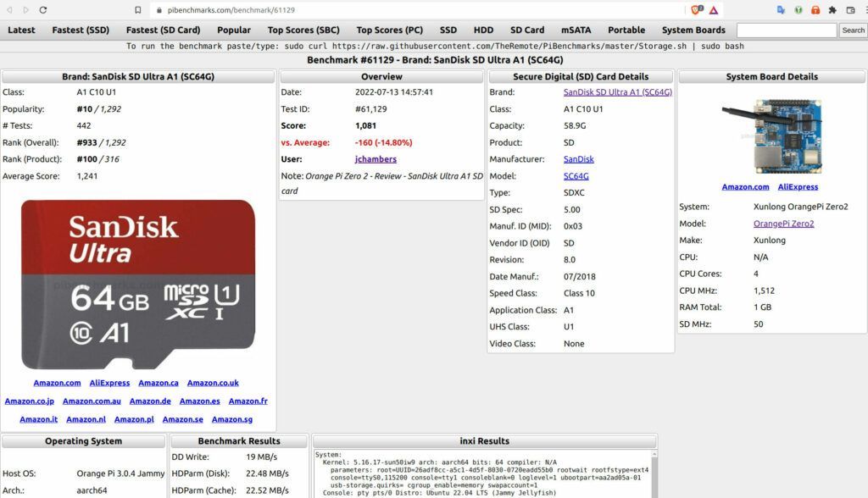Open the HDD category

(483, 30)
